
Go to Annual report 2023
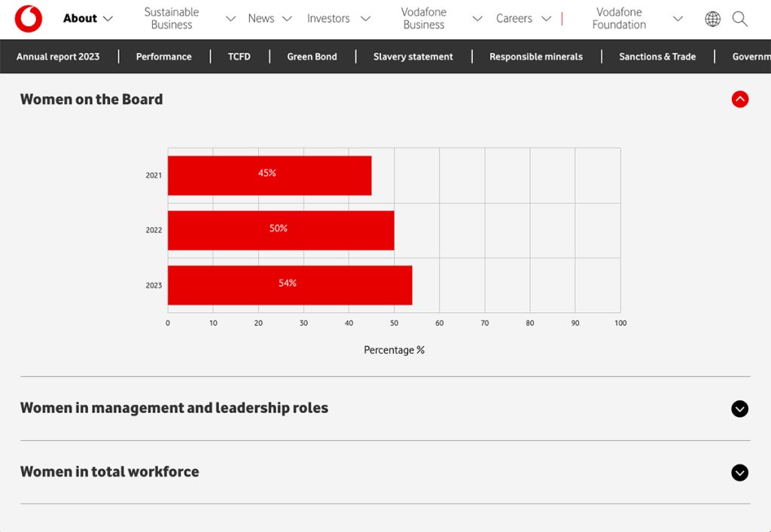[58, 56]
